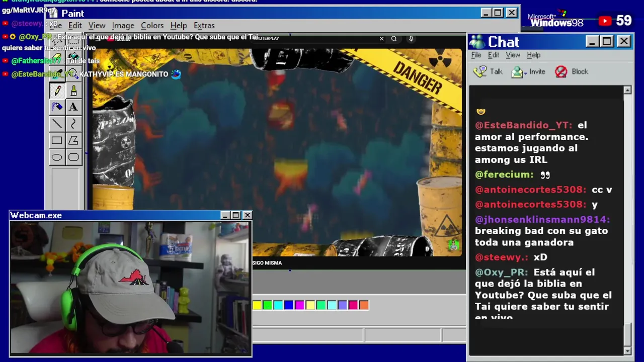Image resolution: width=644 pixels, height=362 pixels.
Task: Click the Block button in Chat
Action: (x=572, y=72)
